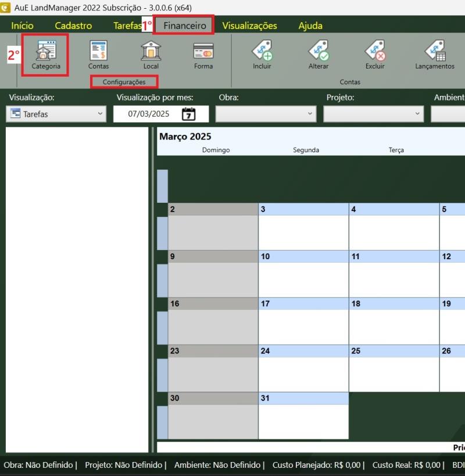This screenshot has width=465, height=476.
Task: Click the date field showing 07/03/2025
Action: [149, 114]
